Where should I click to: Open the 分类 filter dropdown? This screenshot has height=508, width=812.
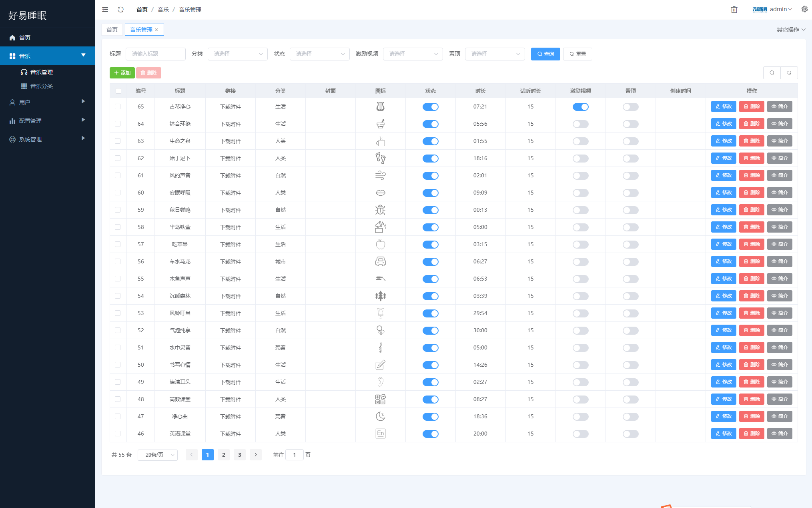(x=237, y=53)
